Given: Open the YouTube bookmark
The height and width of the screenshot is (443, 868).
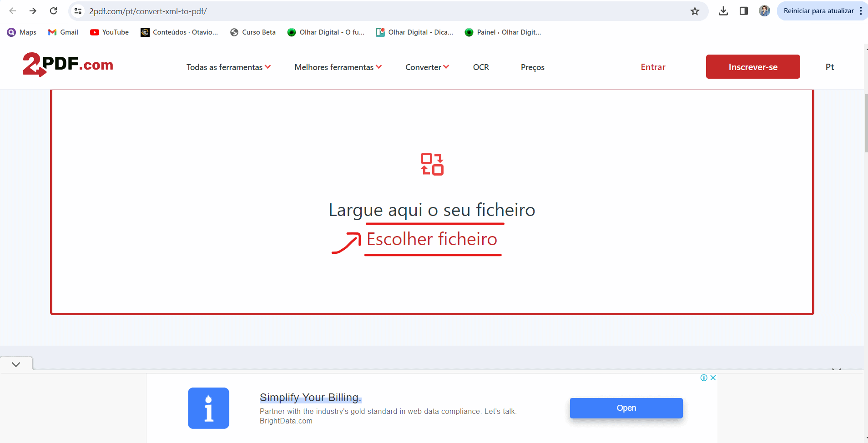Looking at the screenshot, I should (109, 32).
